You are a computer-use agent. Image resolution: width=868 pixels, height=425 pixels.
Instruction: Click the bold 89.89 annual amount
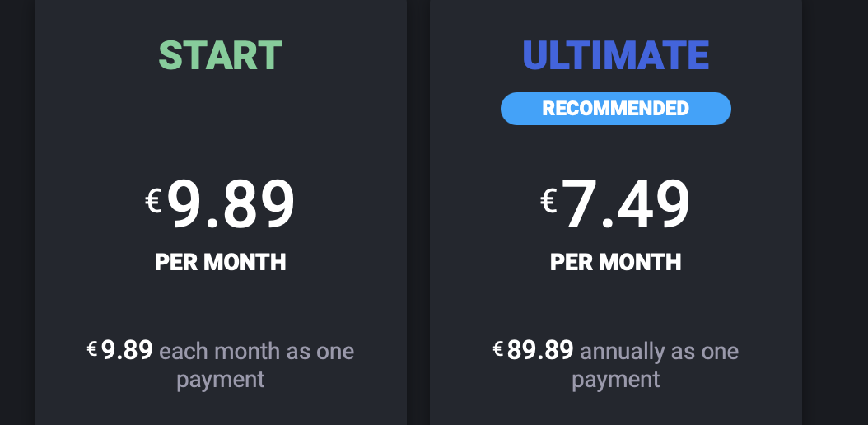[540, 350]
